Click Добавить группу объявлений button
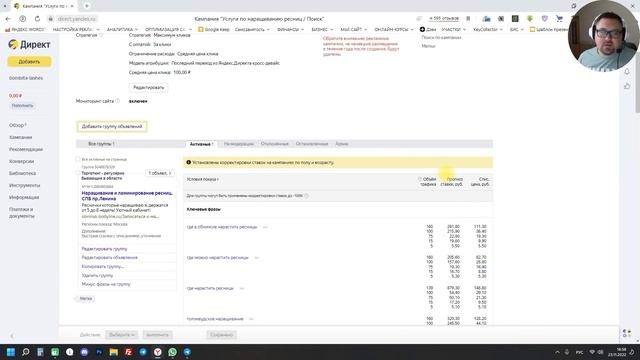The height and width of the screenshot is (360, 640). click(112, 127)
